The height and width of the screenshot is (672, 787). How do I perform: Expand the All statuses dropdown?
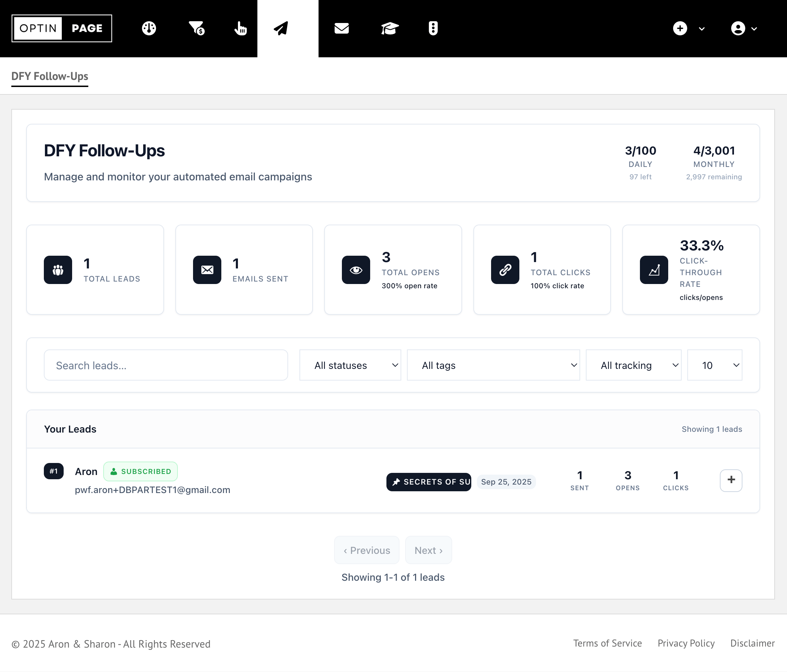click(350, 365)
